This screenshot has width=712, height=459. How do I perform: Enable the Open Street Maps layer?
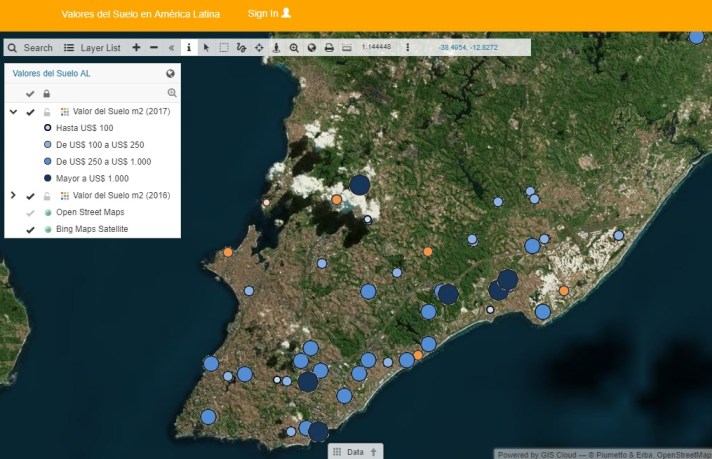[x=31, y=212]
